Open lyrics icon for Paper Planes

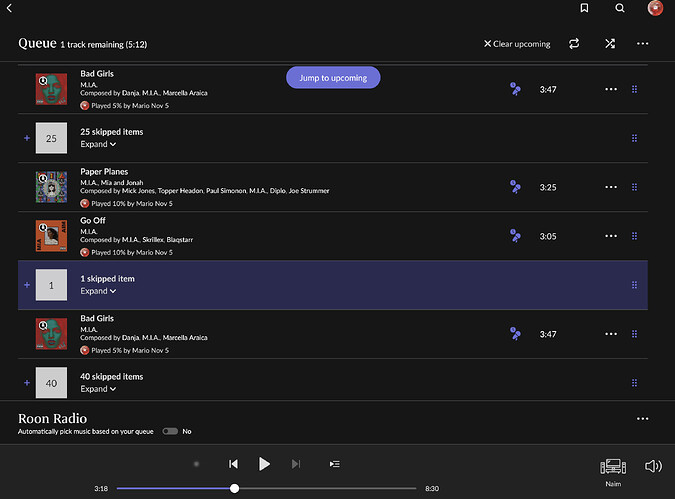tap(515, 187)
